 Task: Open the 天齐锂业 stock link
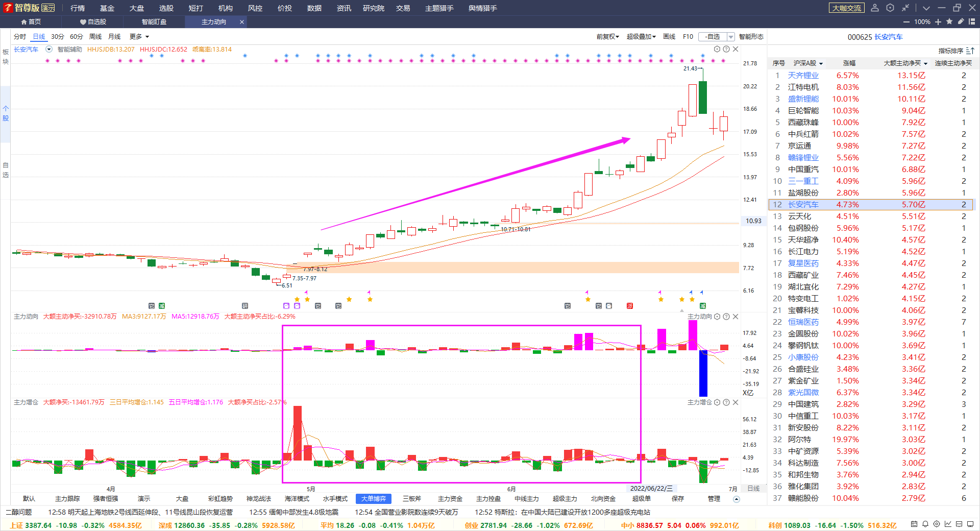tap(803, 76)
